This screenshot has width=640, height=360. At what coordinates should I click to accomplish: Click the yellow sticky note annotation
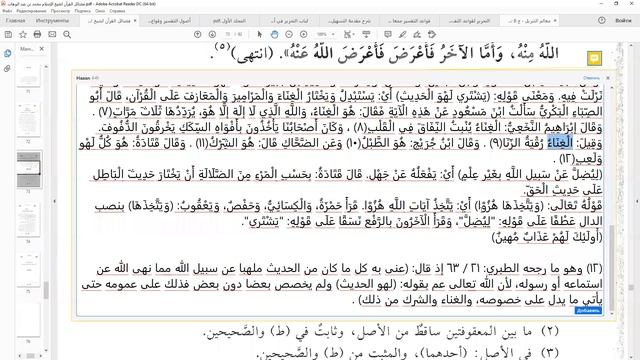click(x=594, y=58)
